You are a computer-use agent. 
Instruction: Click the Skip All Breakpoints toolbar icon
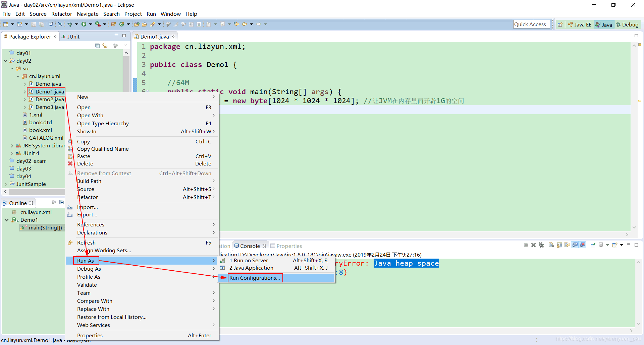60,24
